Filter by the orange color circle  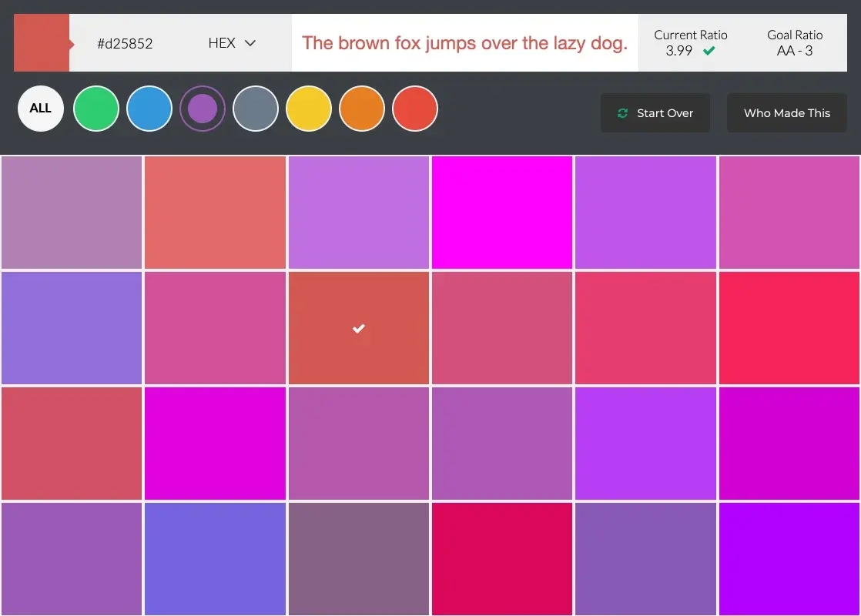(x=362, y=108)
